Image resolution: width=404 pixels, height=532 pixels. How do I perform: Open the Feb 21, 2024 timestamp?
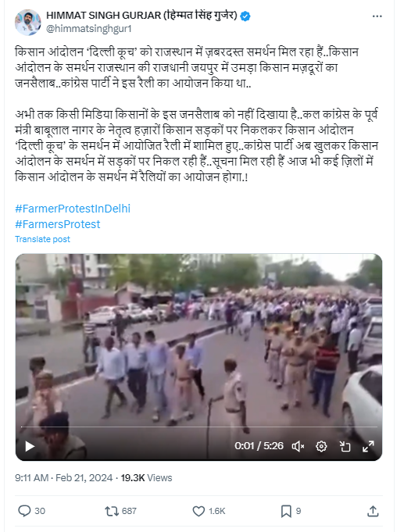[x=84, y=478]
